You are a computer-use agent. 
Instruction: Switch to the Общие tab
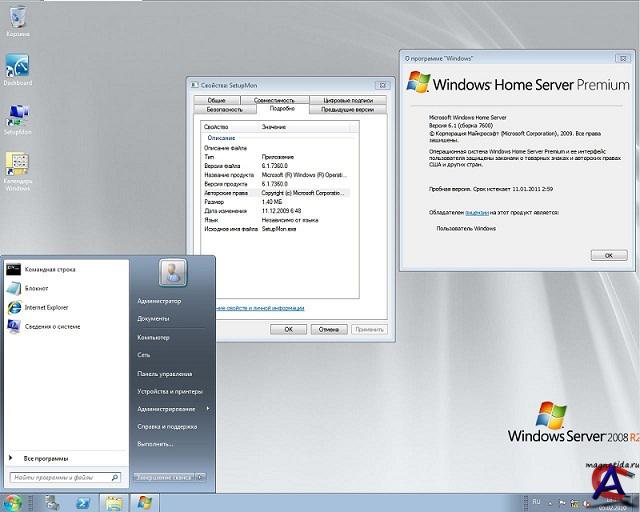click(217, 100)
